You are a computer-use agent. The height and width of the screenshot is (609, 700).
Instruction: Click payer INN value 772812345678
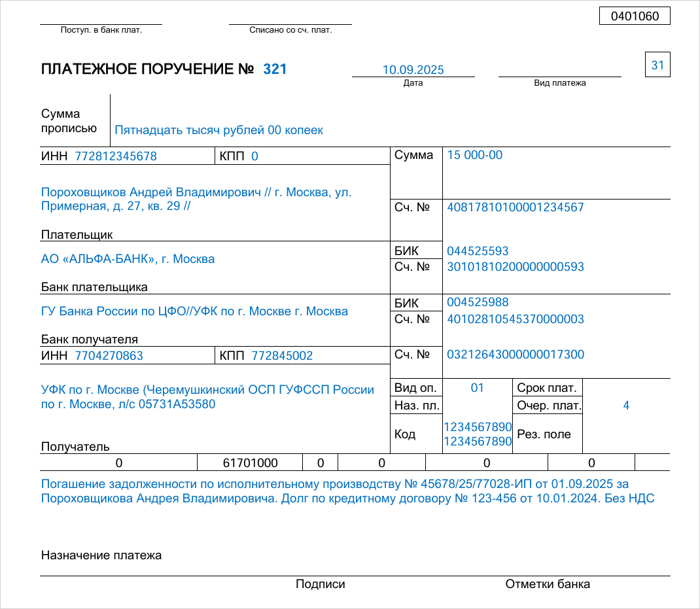(x=116, y=156)
